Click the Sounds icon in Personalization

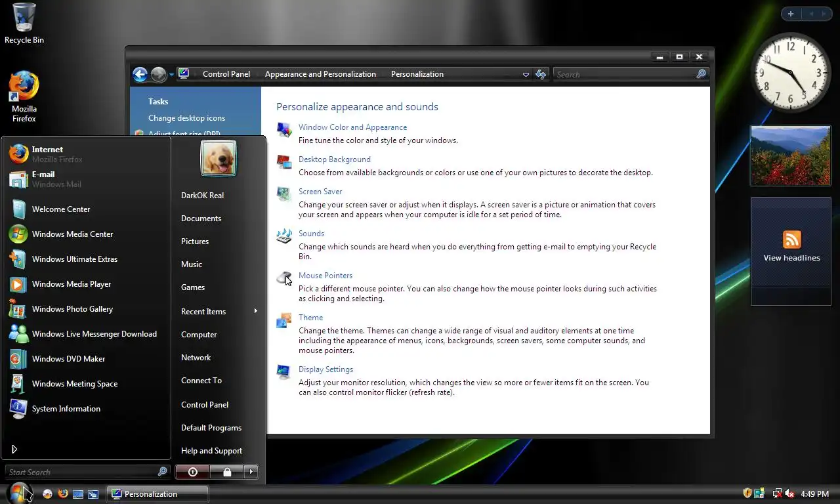284,236
